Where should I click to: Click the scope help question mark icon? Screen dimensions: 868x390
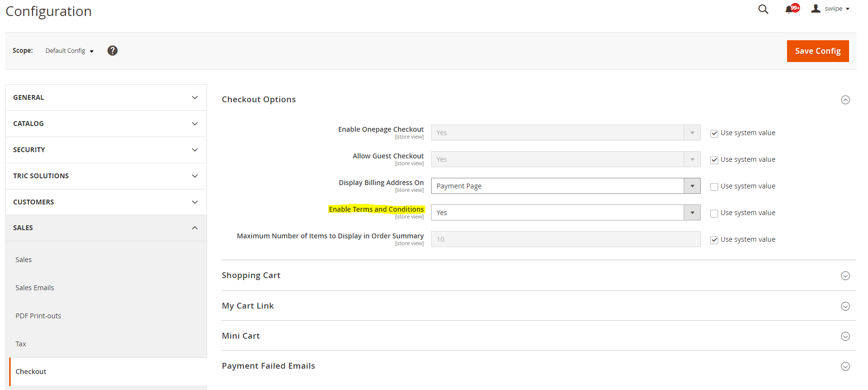click(113, 51)
